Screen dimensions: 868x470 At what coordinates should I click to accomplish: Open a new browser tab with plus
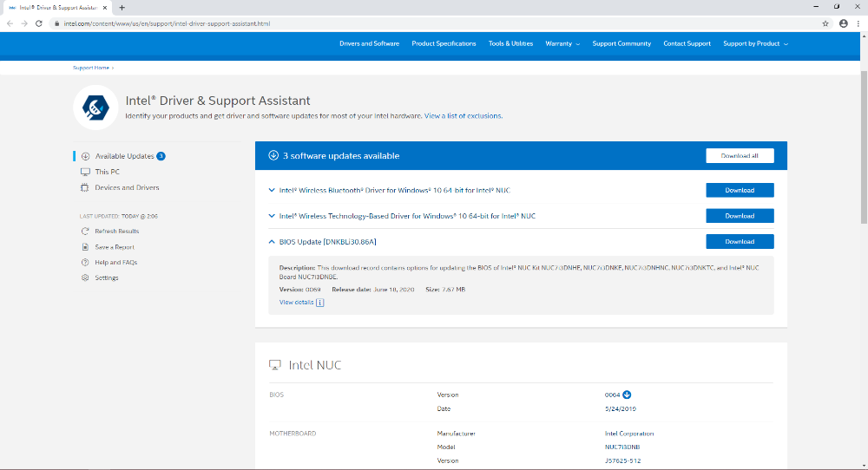coord(122,8)
